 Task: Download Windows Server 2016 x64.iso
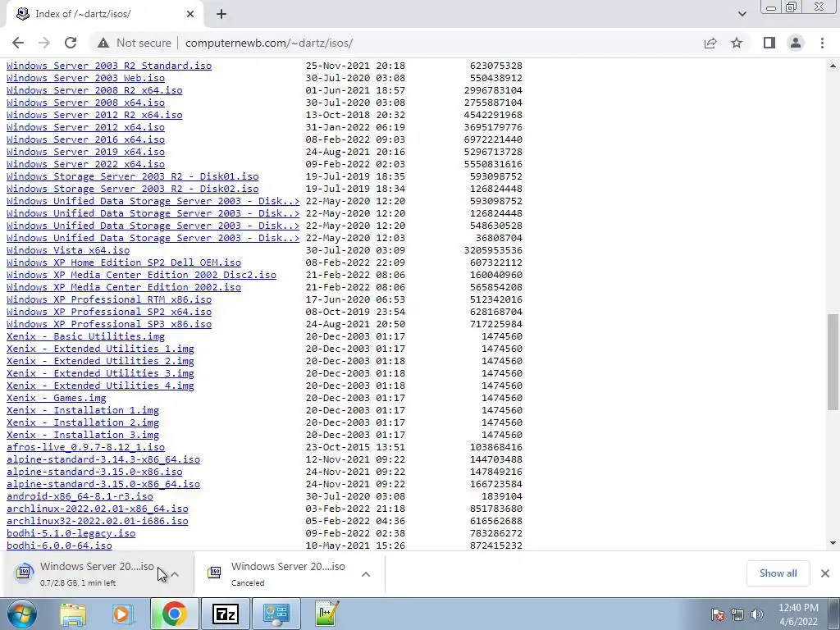coord(85,139)
